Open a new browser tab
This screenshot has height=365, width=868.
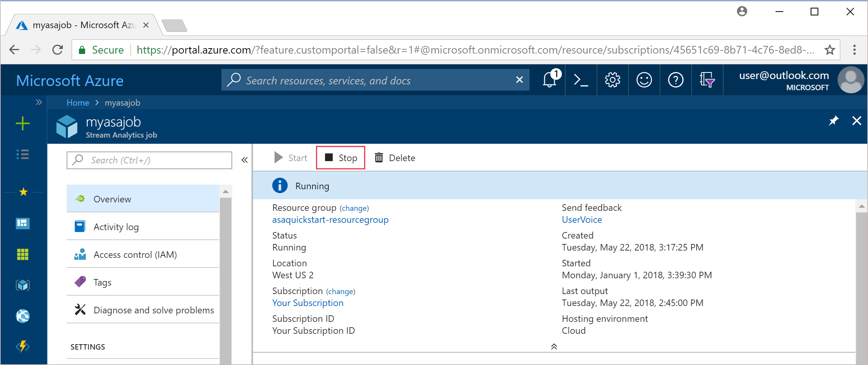pos(174,25)
